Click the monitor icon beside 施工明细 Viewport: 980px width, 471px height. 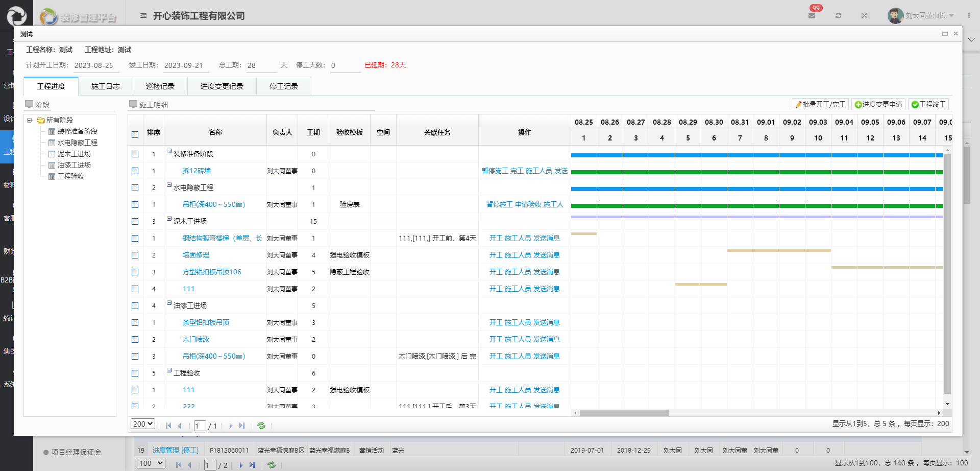click(134, 104)
